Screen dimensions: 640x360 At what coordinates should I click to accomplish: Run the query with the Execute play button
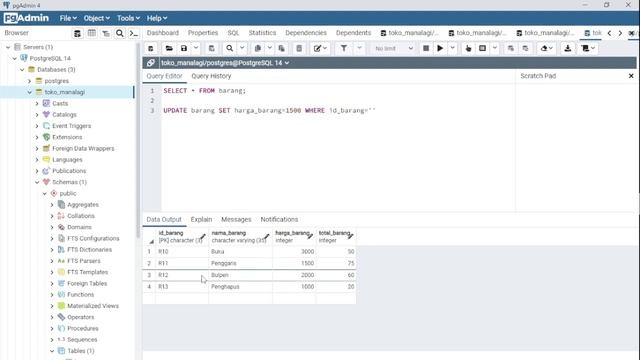tap(440, 48)
